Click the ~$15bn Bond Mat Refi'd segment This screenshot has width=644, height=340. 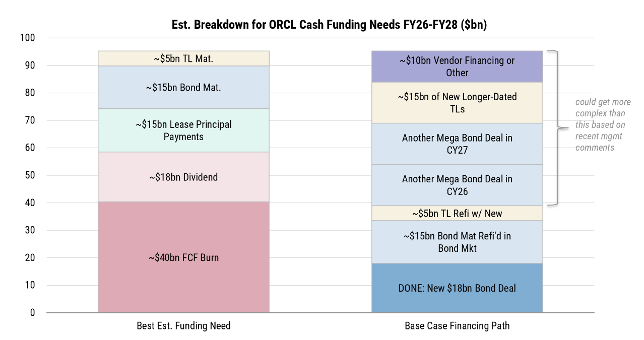[457, 242]
